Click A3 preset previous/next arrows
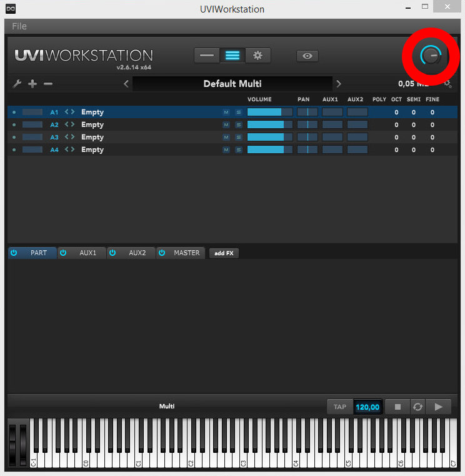This screenshot has width=465, height=476. (x=70, y=137)
